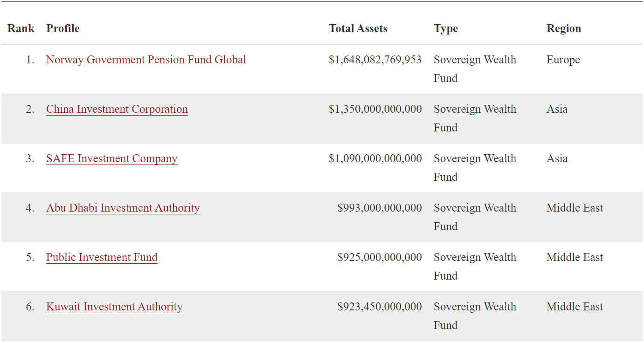Click the $1,090,000,000,000 assets value
This screenshot has height=343, width=644.
click(x=375, y=158)
